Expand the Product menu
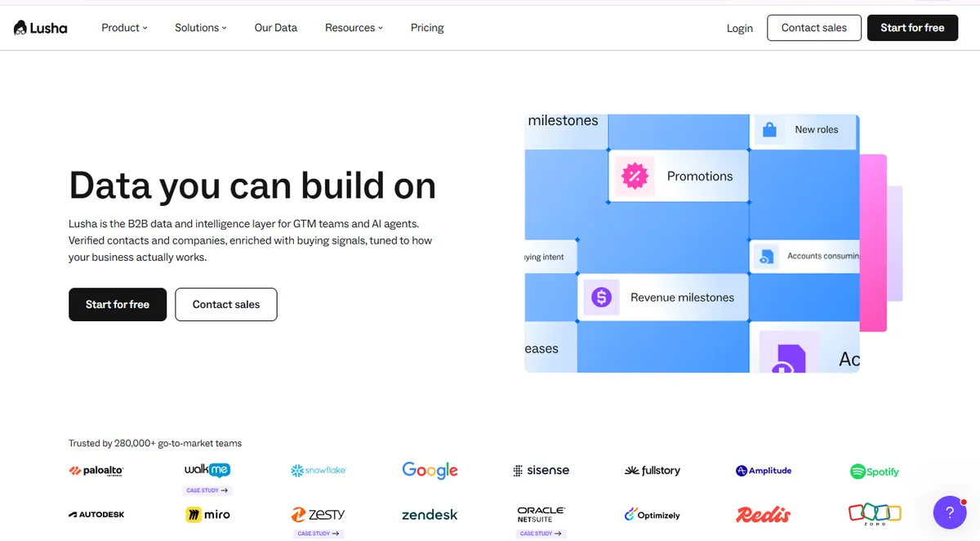 [124, 28]
